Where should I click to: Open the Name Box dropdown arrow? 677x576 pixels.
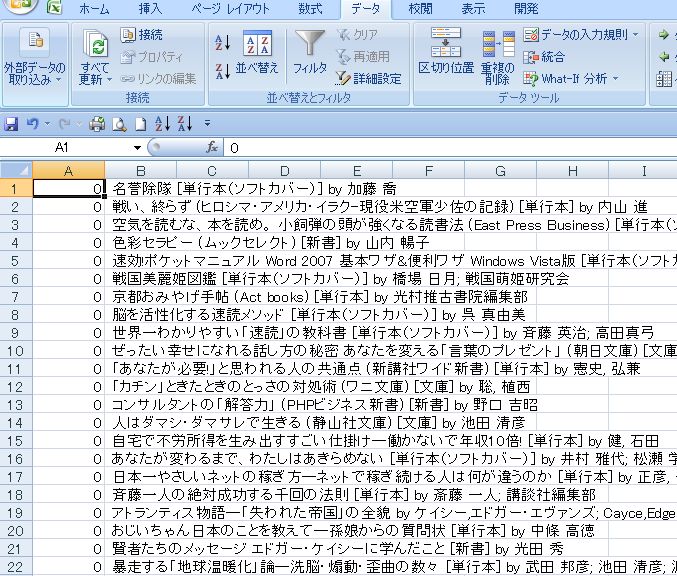(x=137, y=148)
